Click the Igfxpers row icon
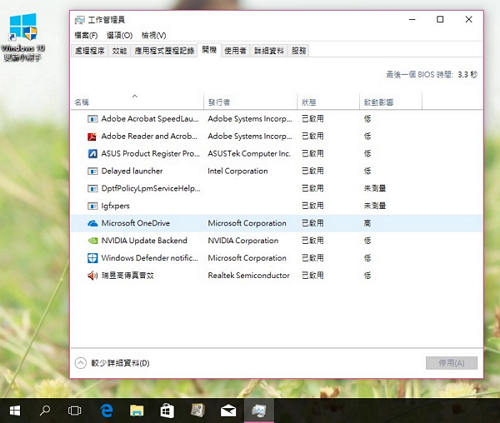This screenshot has width=500, height=423. tap(92, 206)
